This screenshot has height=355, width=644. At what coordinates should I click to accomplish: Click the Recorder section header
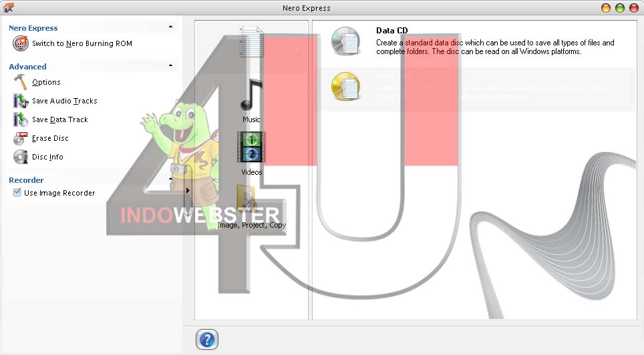coord(26,180)
